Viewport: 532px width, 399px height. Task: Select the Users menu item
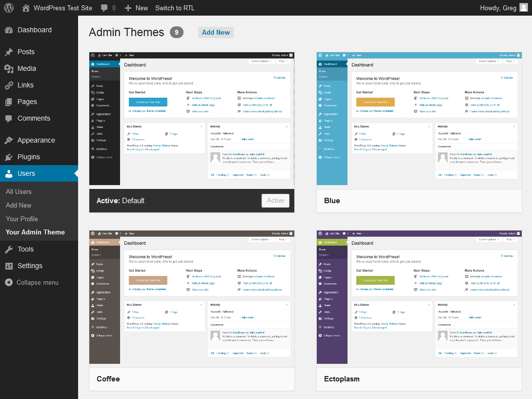pyautogui.click(x=39, y=173)
